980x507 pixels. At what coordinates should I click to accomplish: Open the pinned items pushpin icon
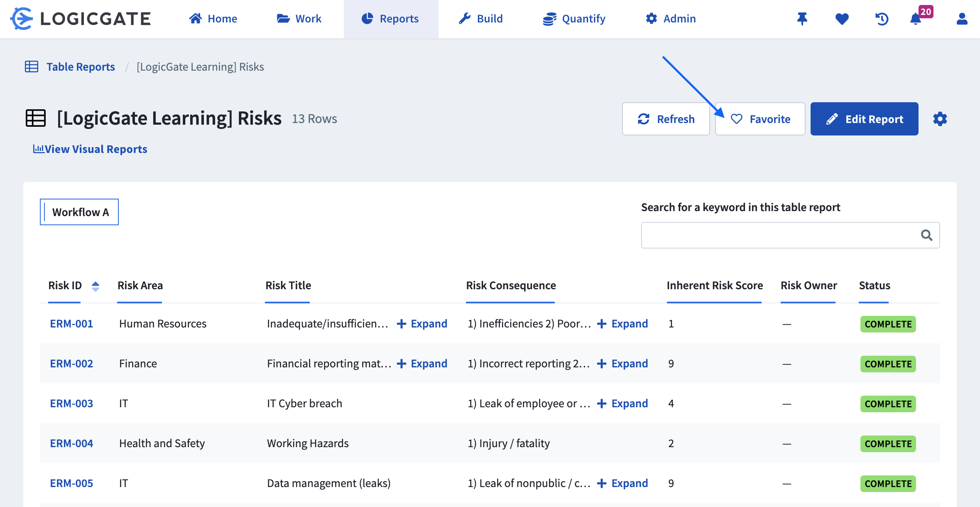[802, 19]
